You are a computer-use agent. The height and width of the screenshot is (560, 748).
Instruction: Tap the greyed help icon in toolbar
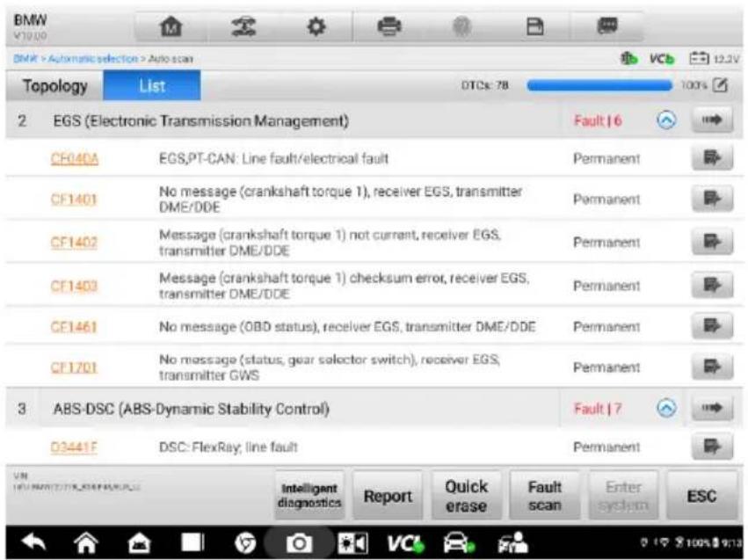461,26
